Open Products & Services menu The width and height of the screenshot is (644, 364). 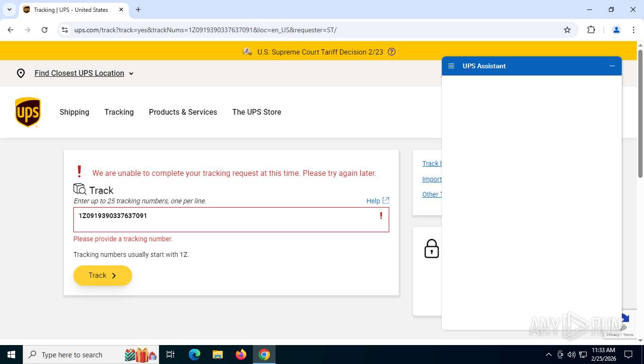[183, 112]
